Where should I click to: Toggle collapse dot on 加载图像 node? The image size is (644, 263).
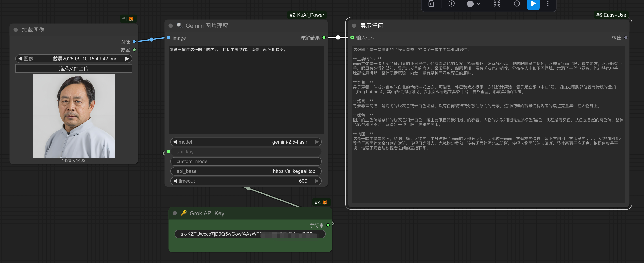[15, 30]
